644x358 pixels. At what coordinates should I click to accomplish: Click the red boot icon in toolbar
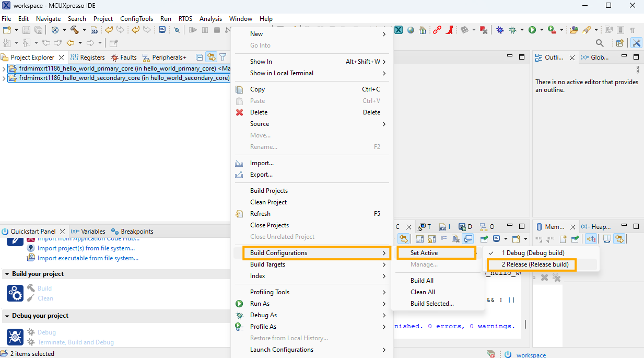(x=449, y=30)
